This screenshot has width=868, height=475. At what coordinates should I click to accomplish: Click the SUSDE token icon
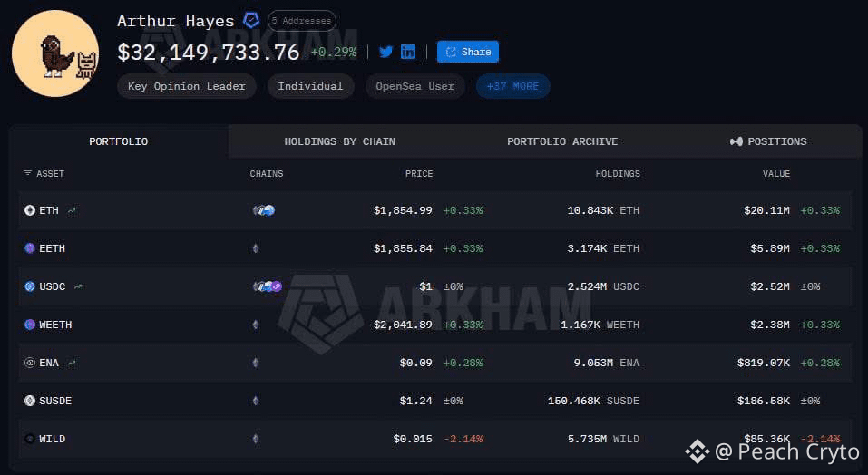pos(30,401)
